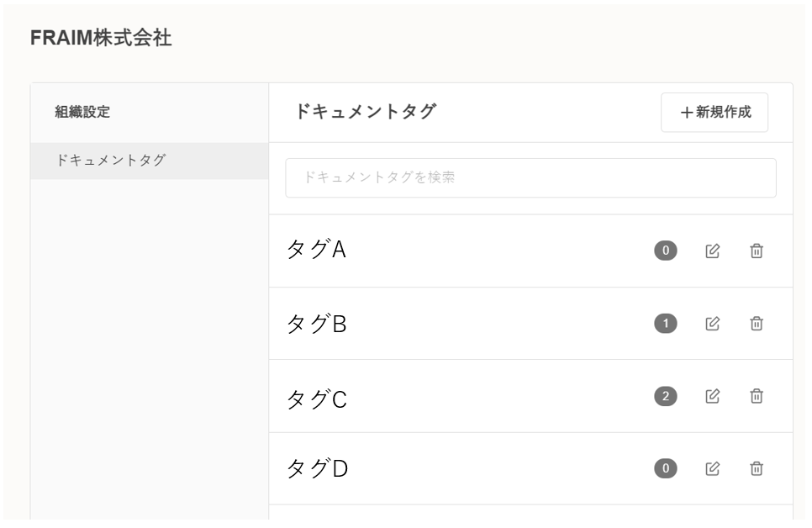812x528 pixels.
Task: Select the タグC row label
Action: coord(316,397)
